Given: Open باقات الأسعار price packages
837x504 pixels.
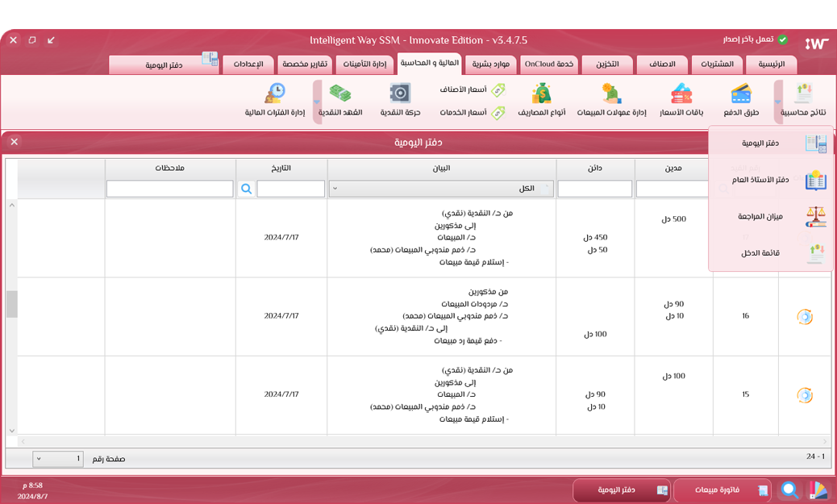Looking at the screenshot, I should 681,100.
